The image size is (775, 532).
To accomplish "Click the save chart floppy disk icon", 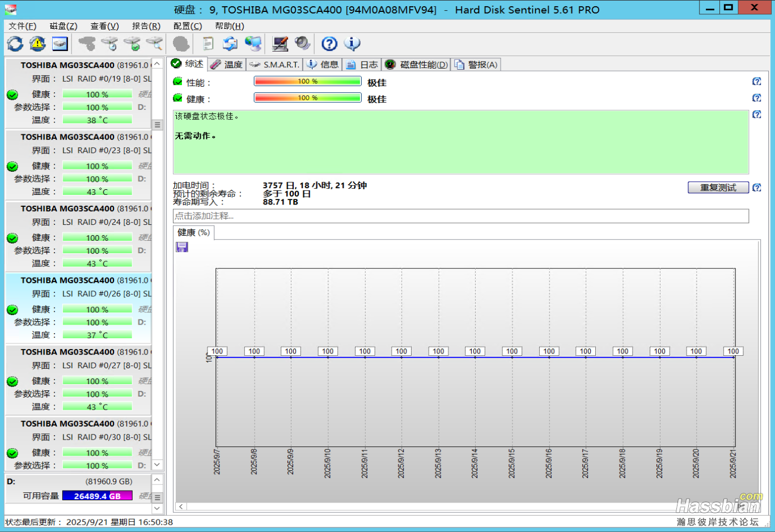I will point(182,247).
